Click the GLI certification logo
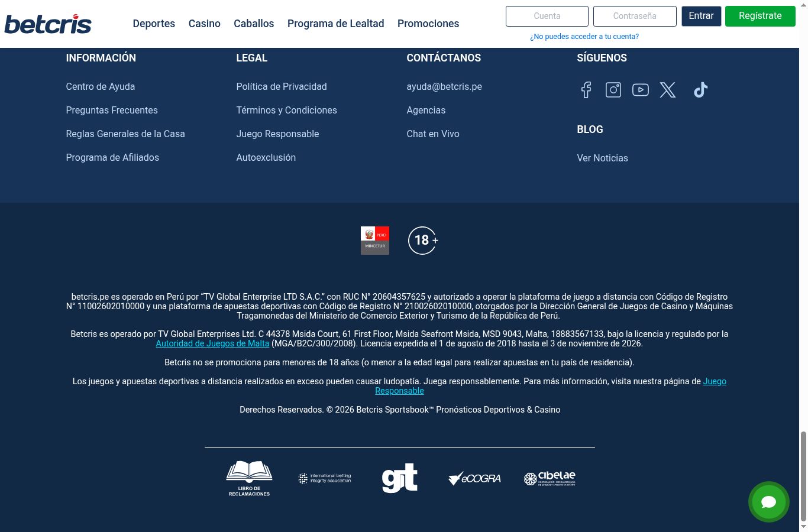 (x=400, y=478)
